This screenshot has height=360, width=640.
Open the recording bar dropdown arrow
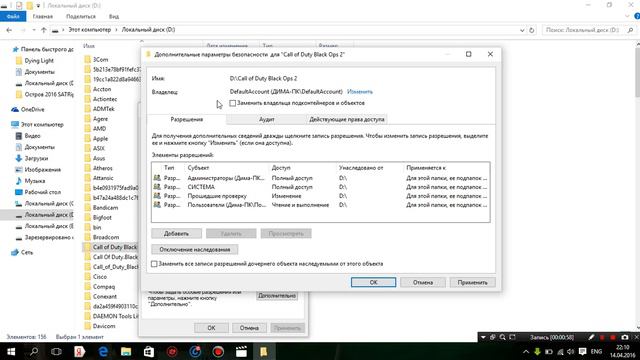click(483, 337)
